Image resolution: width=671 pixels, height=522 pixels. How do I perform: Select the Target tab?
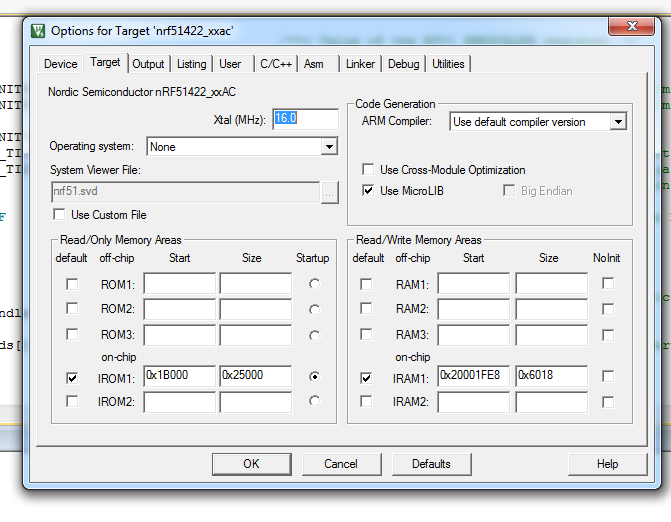[105, 62]
